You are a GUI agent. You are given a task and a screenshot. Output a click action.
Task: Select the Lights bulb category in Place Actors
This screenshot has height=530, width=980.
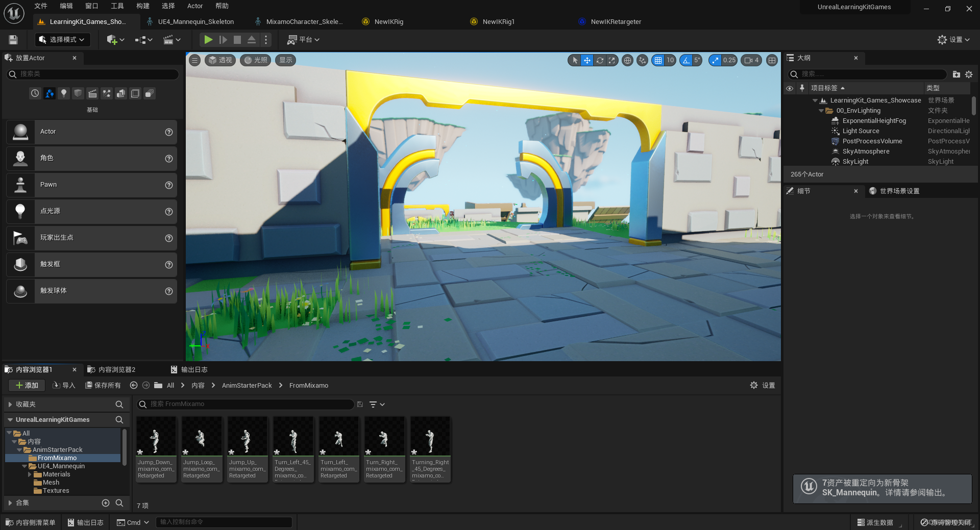(63, 93)
